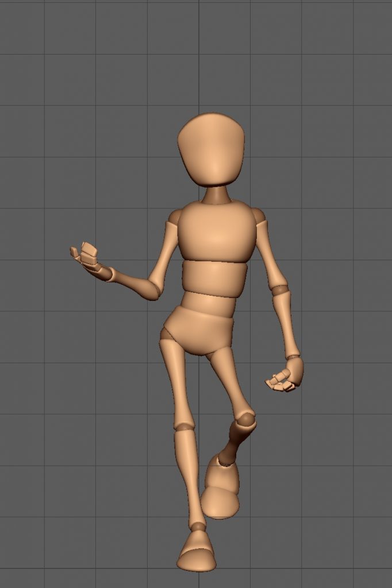Select the raised open hand

coord(87,259)
